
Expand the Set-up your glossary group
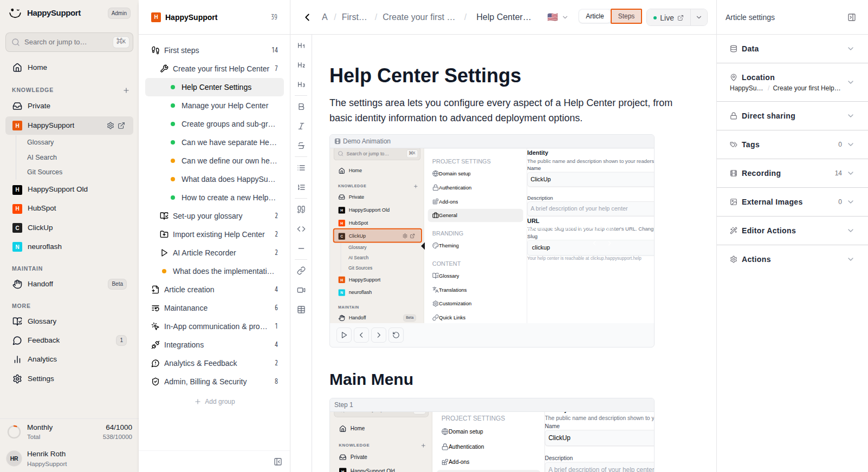click(215, 216)
